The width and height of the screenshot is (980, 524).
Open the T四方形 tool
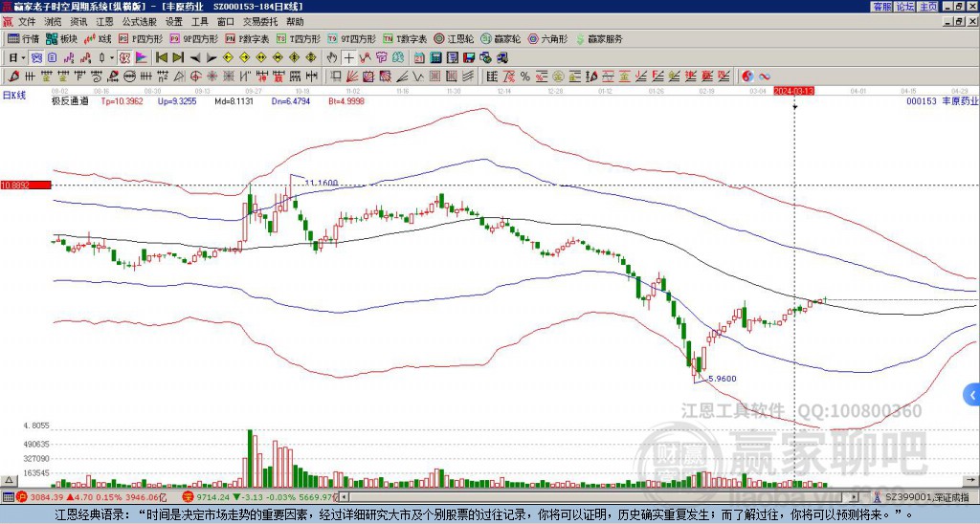point(299,38)
